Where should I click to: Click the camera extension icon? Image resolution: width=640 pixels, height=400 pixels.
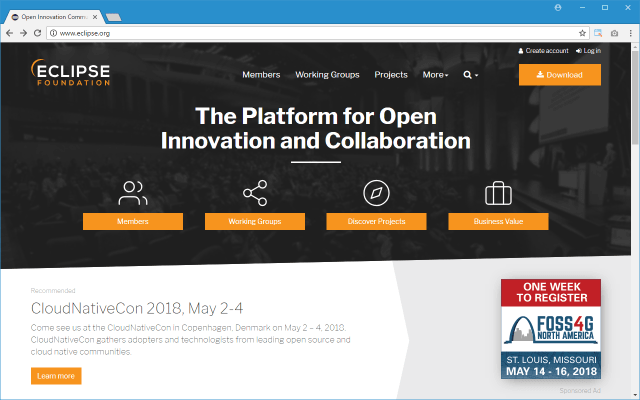click(614, 33)
